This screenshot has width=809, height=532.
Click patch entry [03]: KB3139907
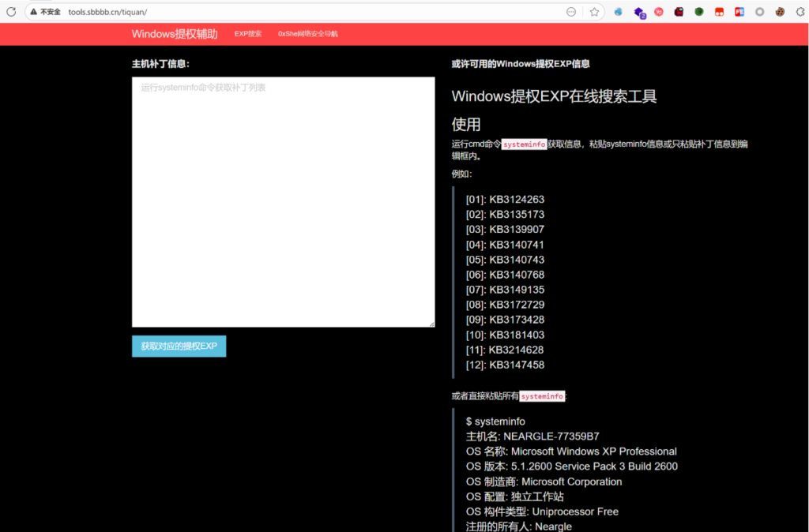point(505,230)
